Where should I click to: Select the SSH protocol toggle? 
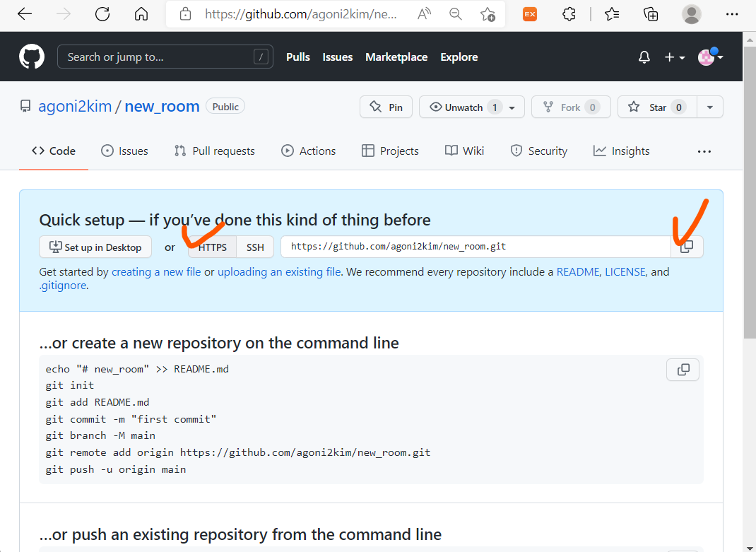tap(255, 247)
